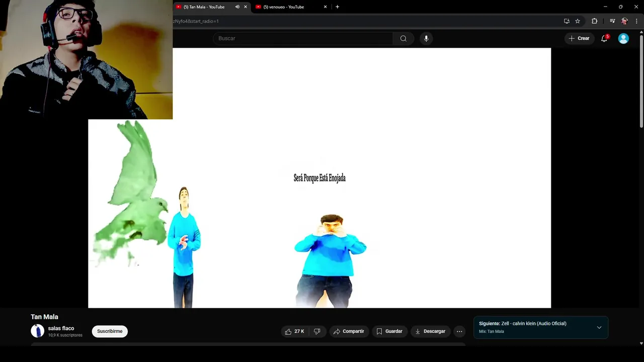Click the search magnifier icon

[403, 38]
